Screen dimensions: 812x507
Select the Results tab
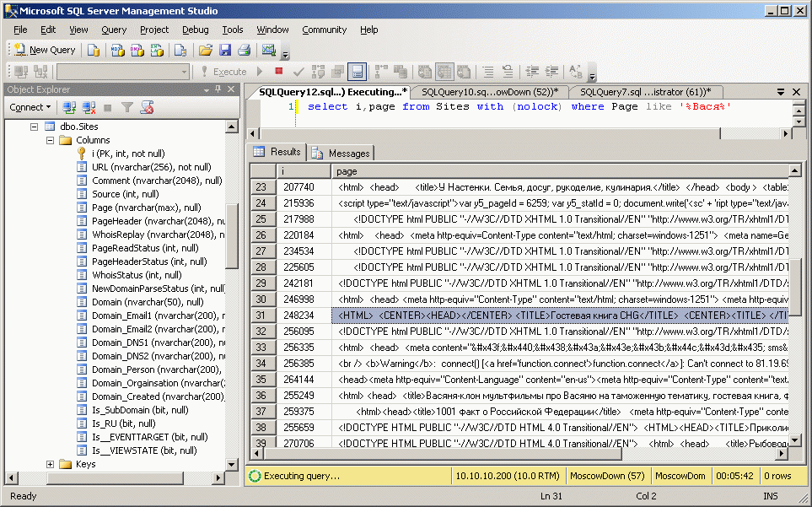tap(277, 152)
